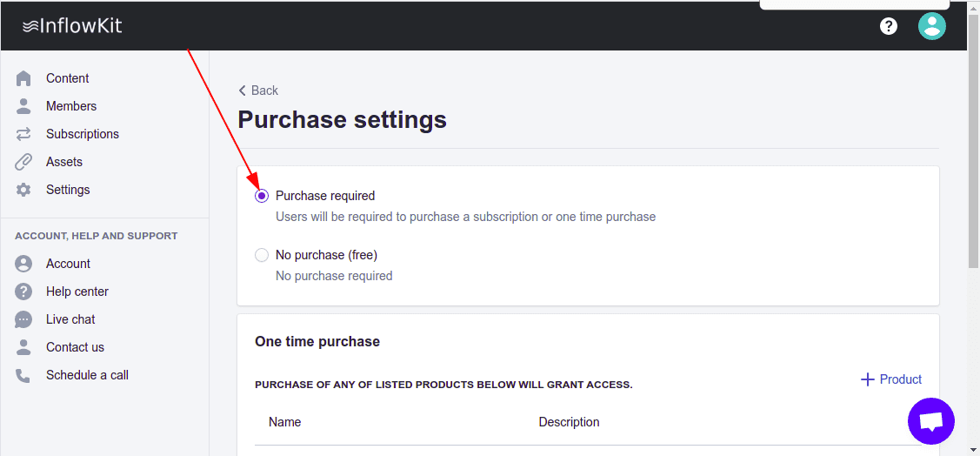Click the Name column header
The image size is (980, 456).
point(285,422)
